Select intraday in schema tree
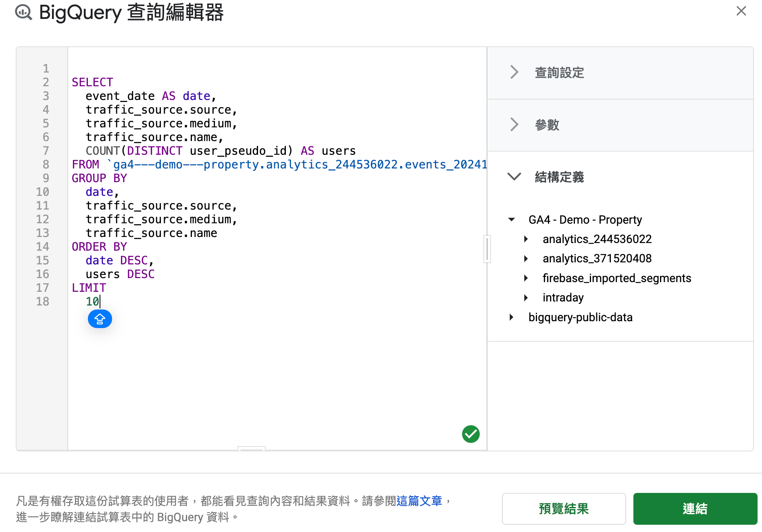The width and height of the screenshot is (762, 532). (x=563, y=297)
